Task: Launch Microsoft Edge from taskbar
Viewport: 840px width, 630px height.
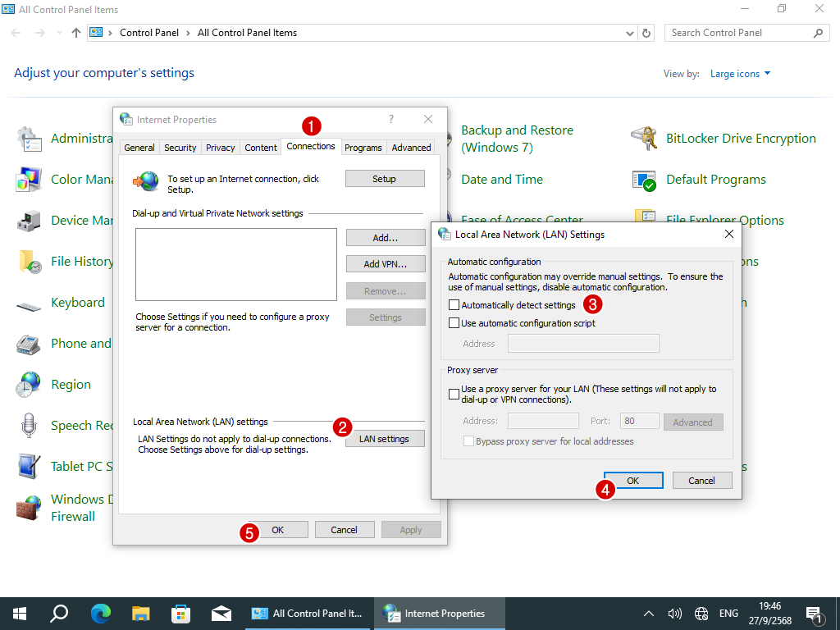Action: pos(101,613)
